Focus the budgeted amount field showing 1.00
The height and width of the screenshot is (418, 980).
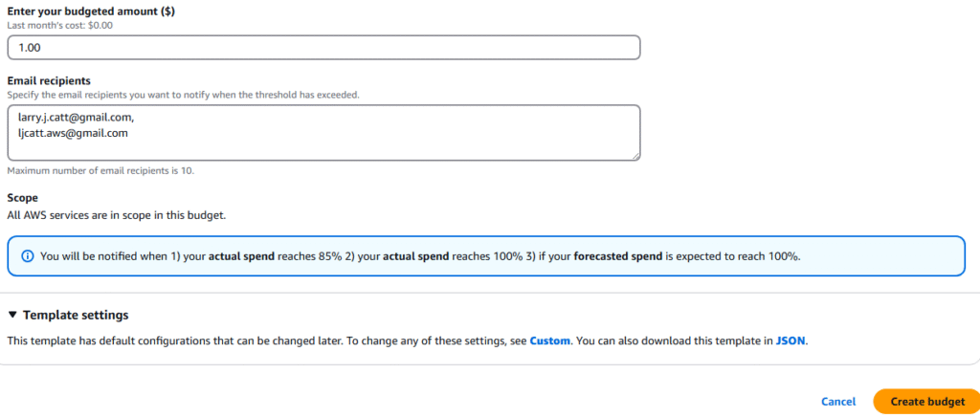[x=323, y=48]
